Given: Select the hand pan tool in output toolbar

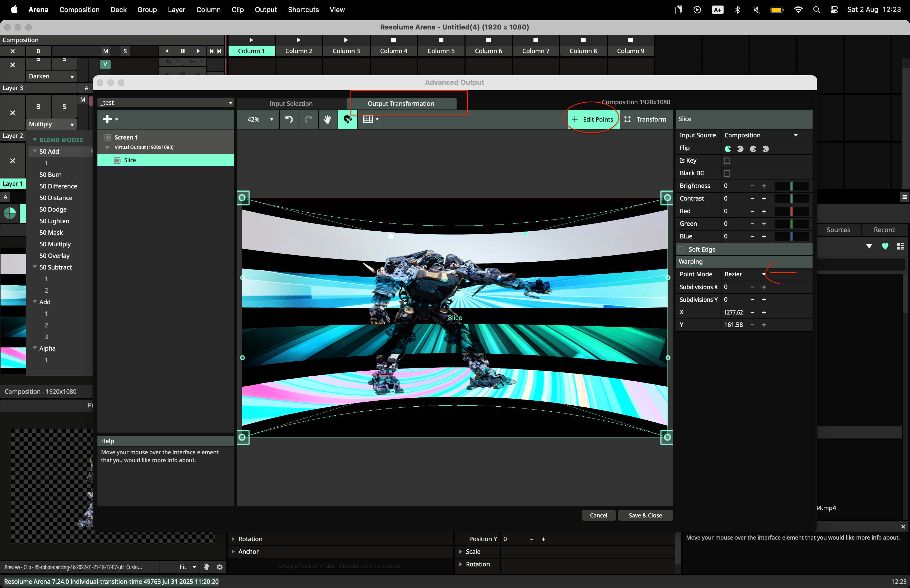Looking at the screenshot, I should tap(327, 119).
